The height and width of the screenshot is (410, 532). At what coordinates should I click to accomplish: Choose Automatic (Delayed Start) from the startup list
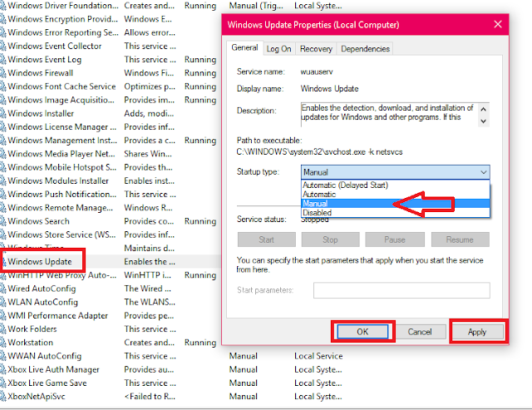(x=345, y=185)
